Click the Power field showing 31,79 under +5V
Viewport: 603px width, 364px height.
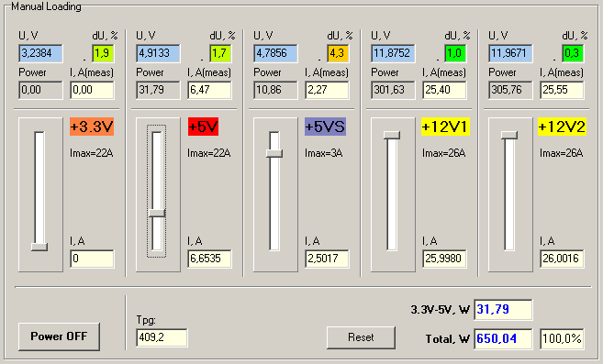pos(158,90)
